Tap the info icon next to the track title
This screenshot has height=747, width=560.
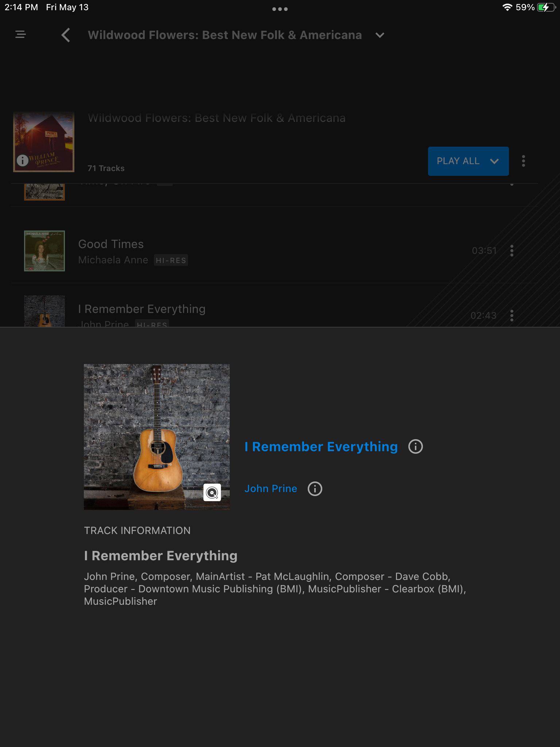click(x=416, y=446)
